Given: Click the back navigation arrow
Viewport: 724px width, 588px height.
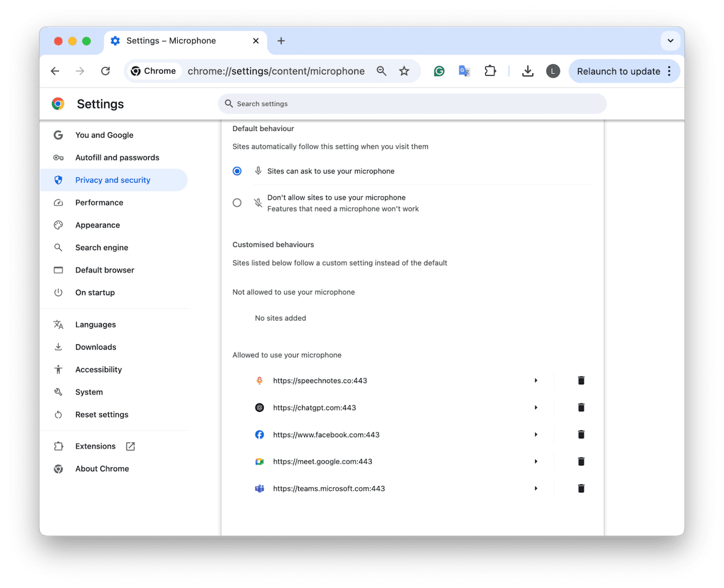Looking at the screenshot, I should 55,71.
